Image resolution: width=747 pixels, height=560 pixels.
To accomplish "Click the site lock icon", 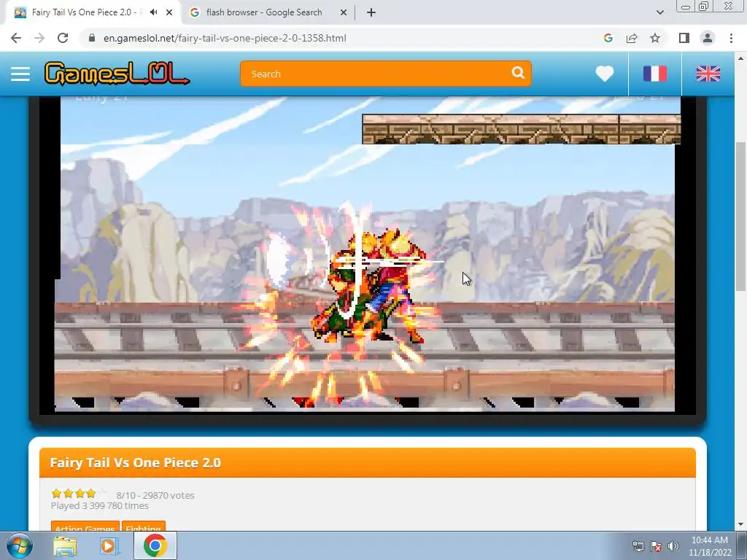I will (x=92, y=38).
